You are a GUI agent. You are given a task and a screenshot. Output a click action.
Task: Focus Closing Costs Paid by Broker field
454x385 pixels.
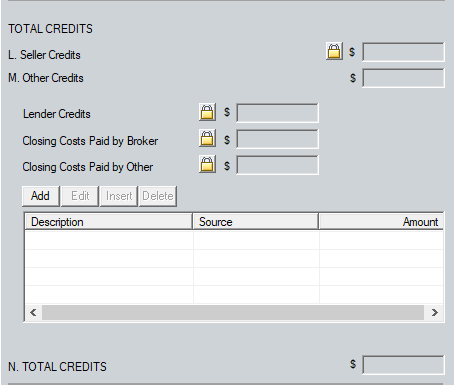point(277,139)
